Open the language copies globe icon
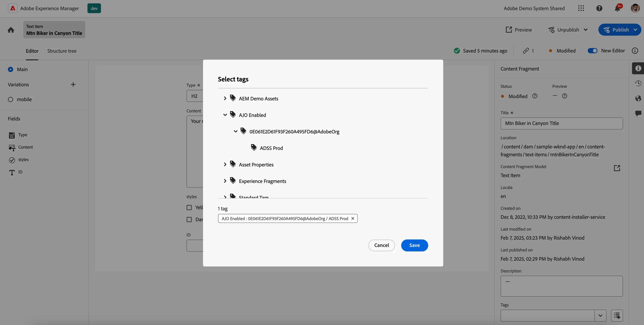The image size is (644, 325). coord(638,98)
